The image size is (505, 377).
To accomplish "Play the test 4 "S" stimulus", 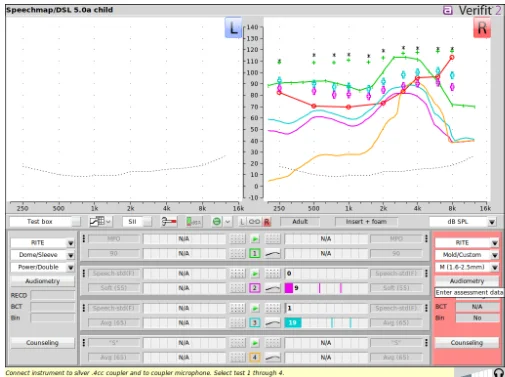I will (255, 343).
